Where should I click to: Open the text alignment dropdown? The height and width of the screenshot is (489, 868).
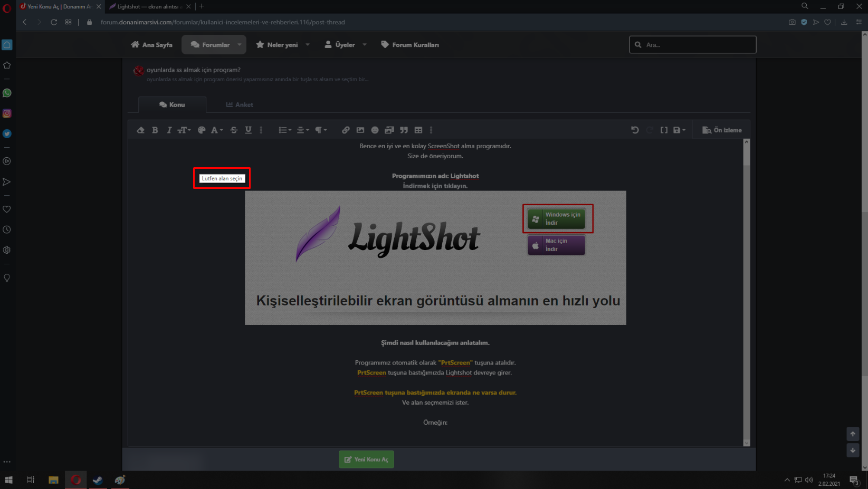click(303, 130)
